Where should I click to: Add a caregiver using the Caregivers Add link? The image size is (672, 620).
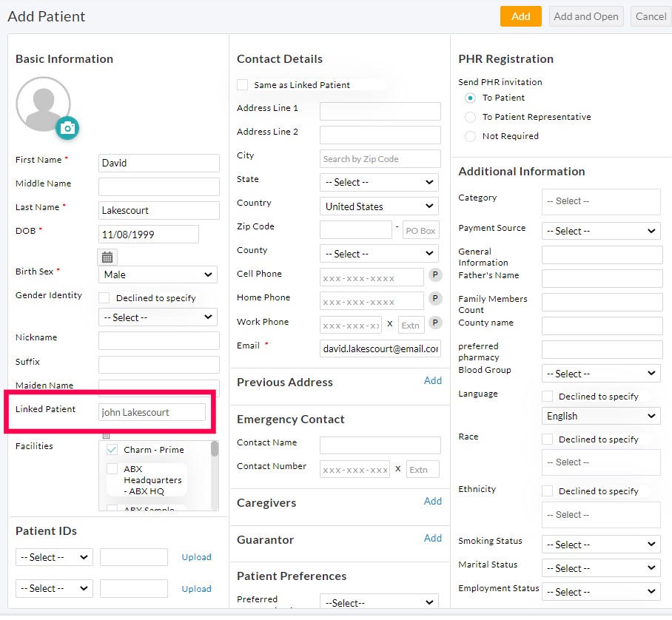tap(433, 501)
